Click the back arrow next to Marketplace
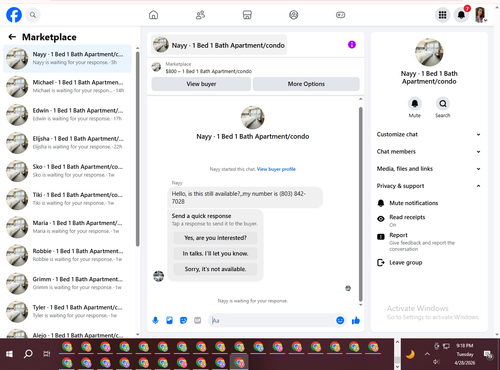The image size is (500, 370). 12,37
